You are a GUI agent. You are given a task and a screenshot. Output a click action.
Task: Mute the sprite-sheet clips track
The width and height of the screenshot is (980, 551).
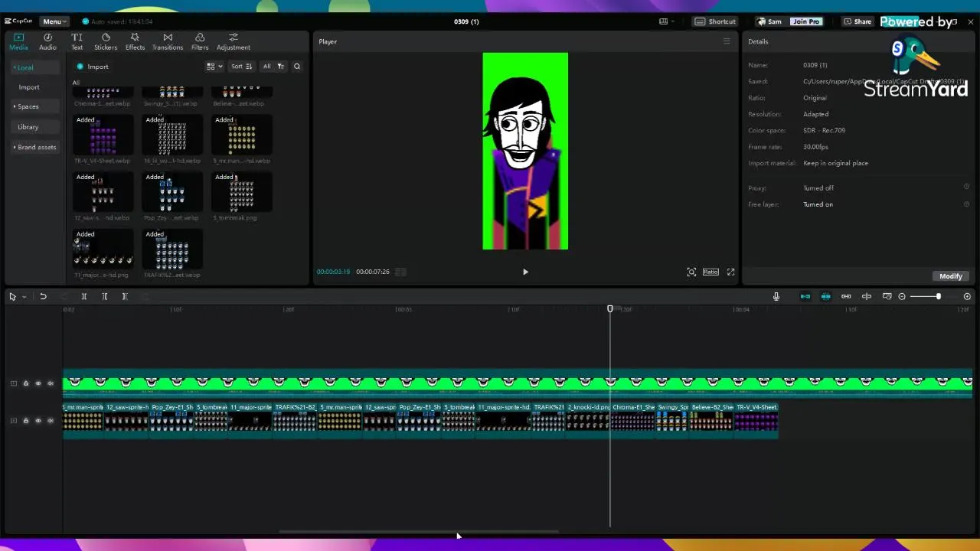[x=51, y=420]
